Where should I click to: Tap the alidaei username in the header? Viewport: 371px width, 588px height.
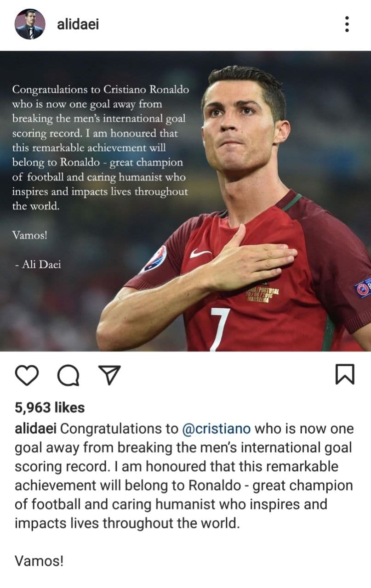[x=78, y=24]
